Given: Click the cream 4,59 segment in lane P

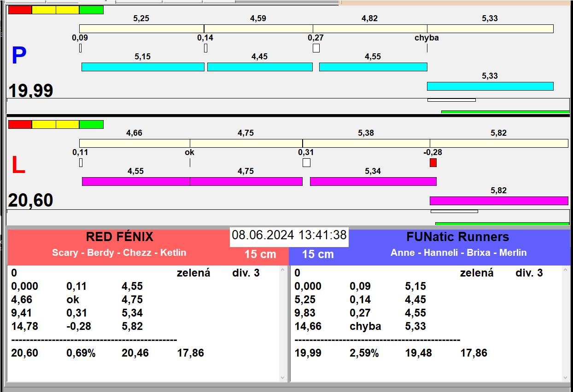Looking at the screenshot, I should [x=258, y=29].
